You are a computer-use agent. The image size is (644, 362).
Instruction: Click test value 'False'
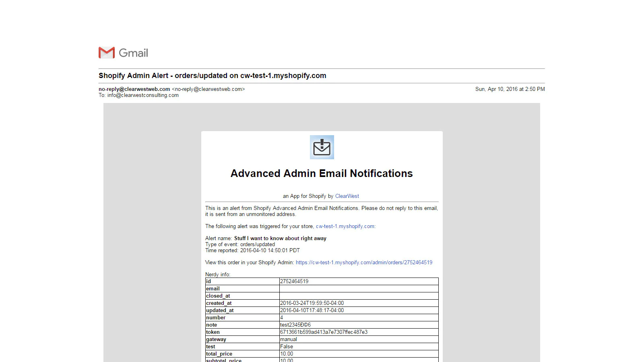tap(287, 347)
